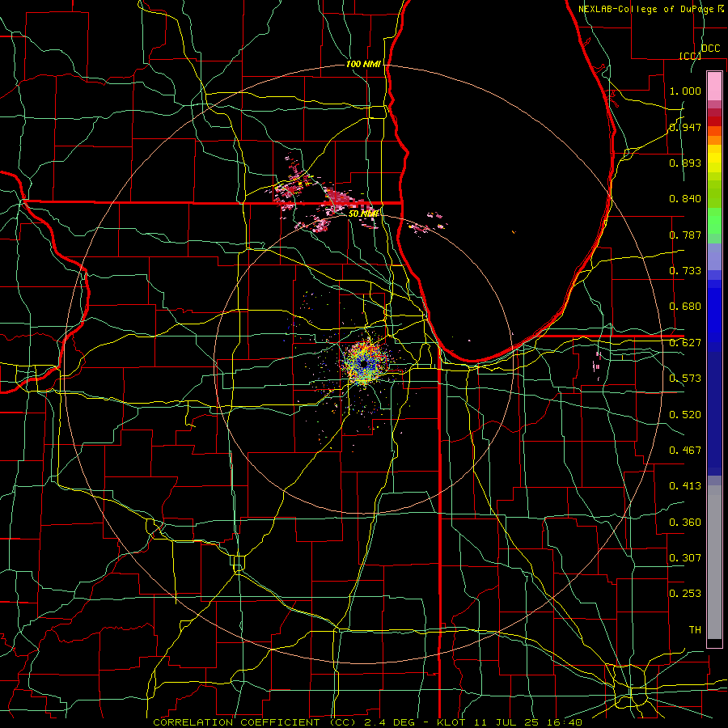Image resolution: width=728 pixels, height=728 pixels.
Task: Select the 0.413 scale value
Action: coord(685,486)
